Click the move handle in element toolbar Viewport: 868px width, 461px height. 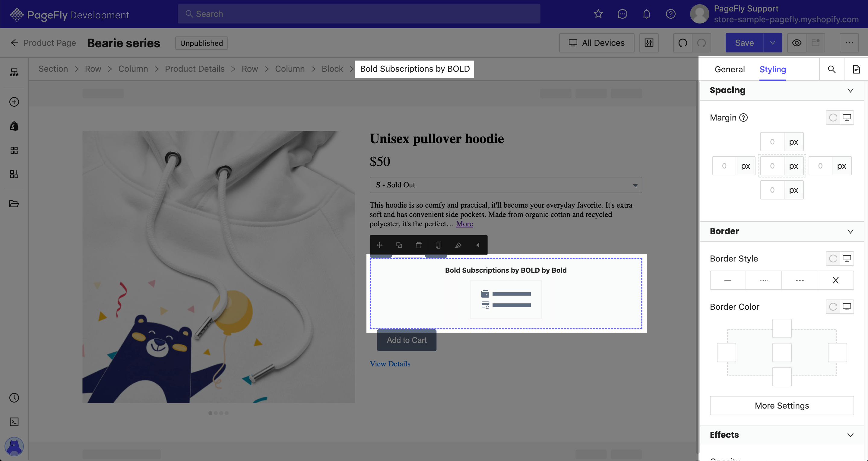[x=379, y=245]
